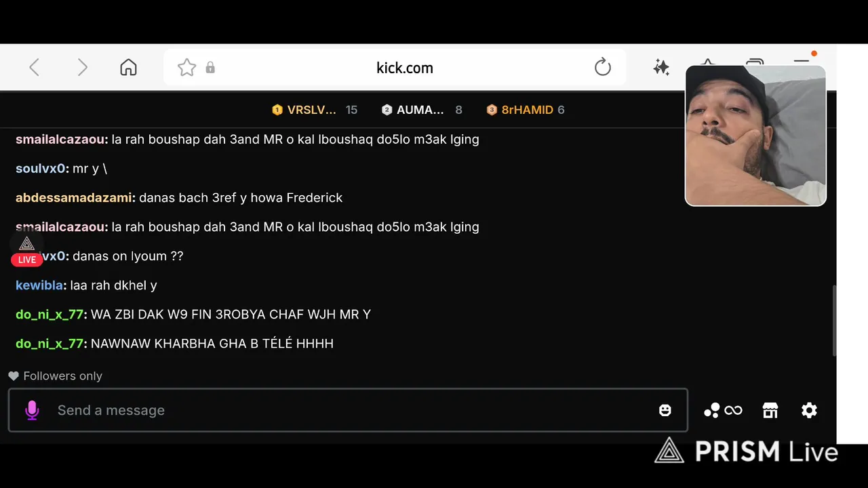868x488 pixels.
Task: Click the chat scrollbar thumb
Action: [834, 320]
